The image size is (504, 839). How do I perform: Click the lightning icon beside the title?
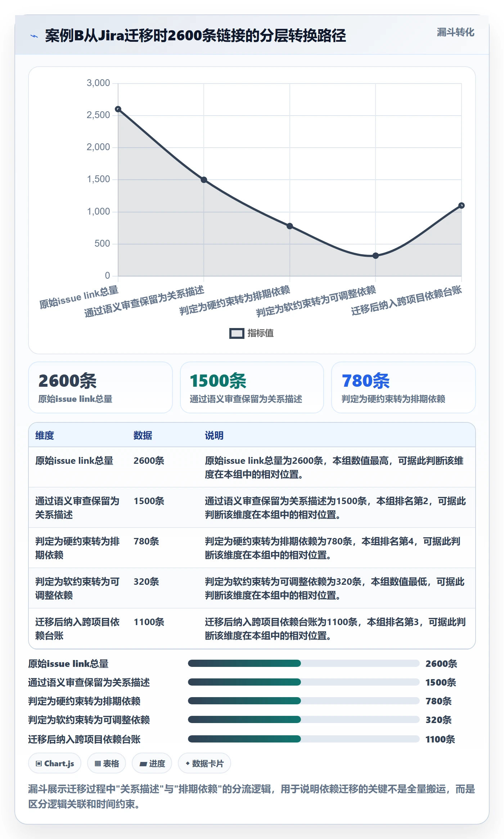34,36
